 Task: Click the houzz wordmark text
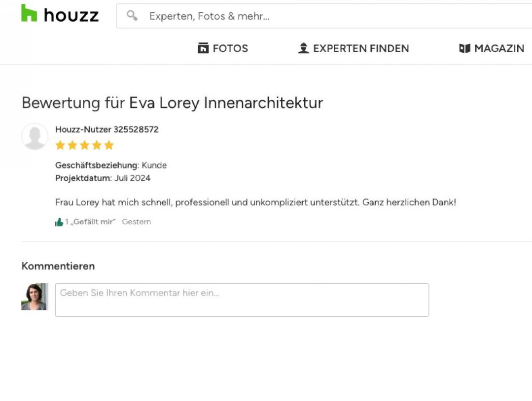71,16
